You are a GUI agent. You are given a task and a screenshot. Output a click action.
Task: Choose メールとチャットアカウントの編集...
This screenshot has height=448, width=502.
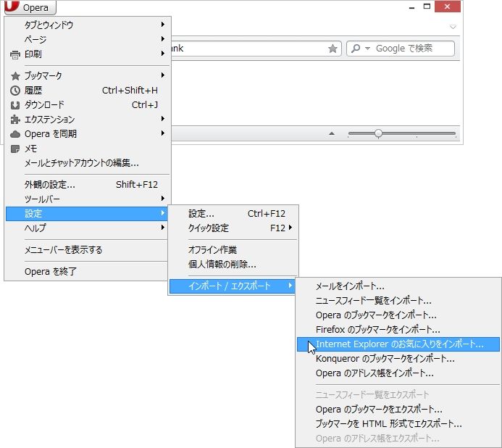click(88, 163)
